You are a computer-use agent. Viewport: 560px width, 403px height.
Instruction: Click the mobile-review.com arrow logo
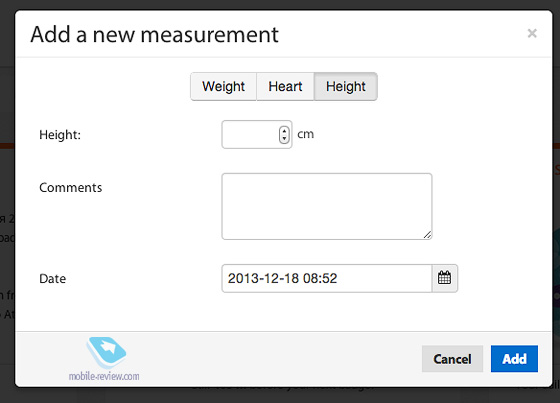(x=106, y=353)
